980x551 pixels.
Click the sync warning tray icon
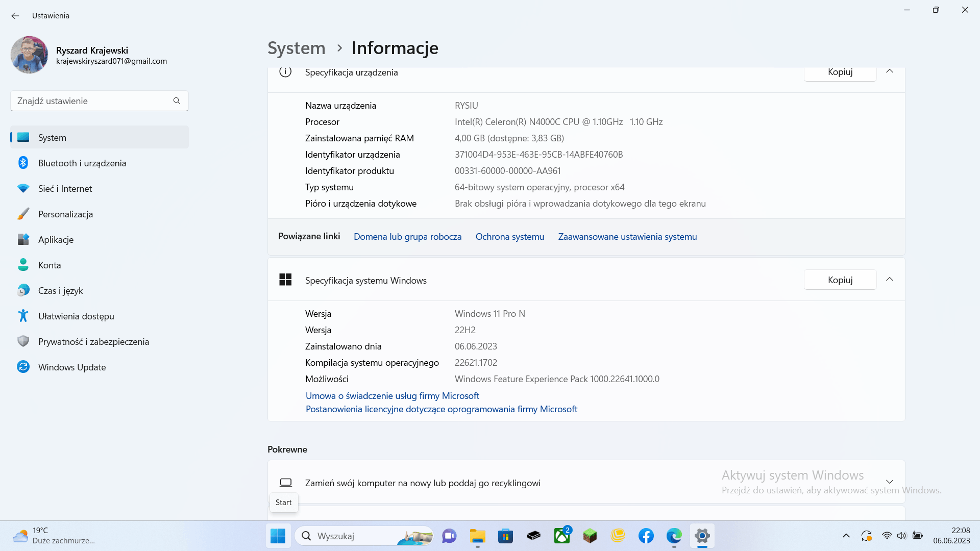[866, 536]
